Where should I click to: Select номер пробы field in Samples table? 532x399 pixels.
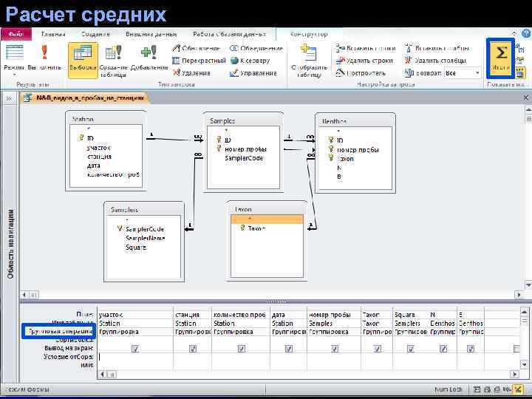tap(245, 149)
